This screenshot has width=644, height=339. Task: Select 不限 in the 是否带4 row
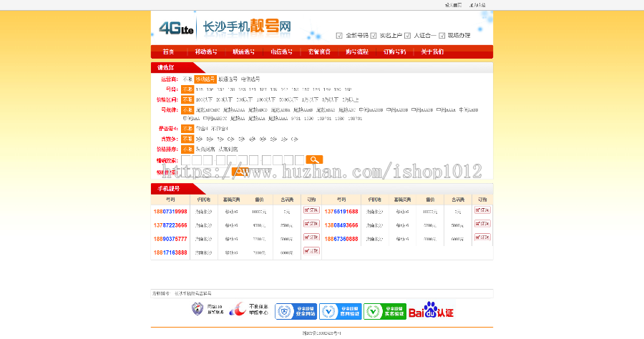point(187,129)
